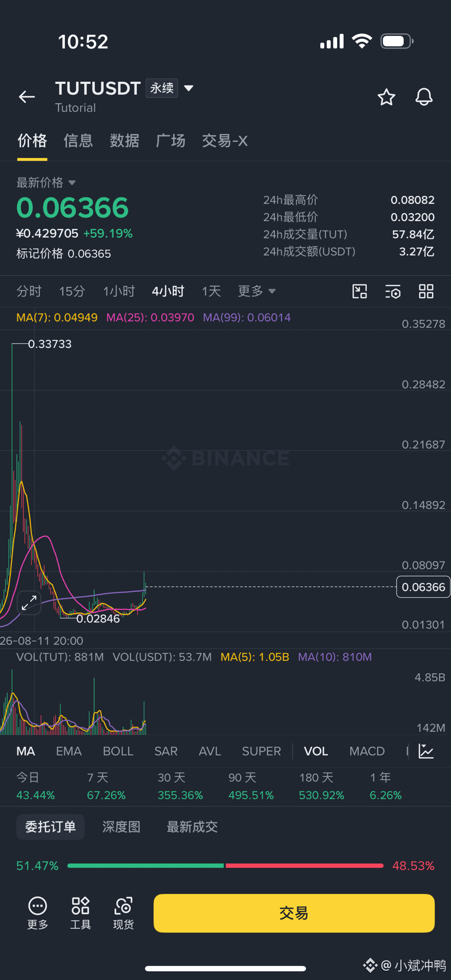Tap the 永续 perpetual contract badge

(x=162, y=88)
